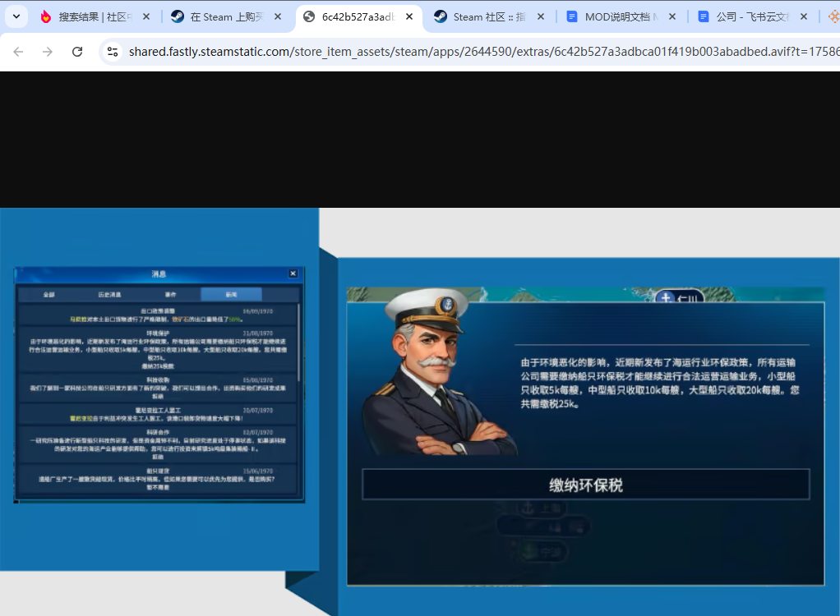Click the 环境保护 message dated 21/08/1970
The image size is (840, 616).
pos(157,349)
